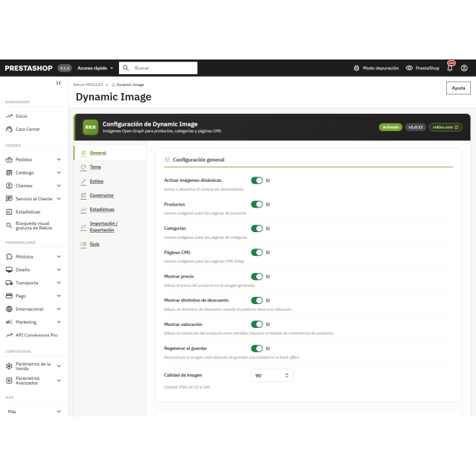Click the Módulos puzzle icon
The width and height of the screenshot is (476, 476).
(9, 257)
